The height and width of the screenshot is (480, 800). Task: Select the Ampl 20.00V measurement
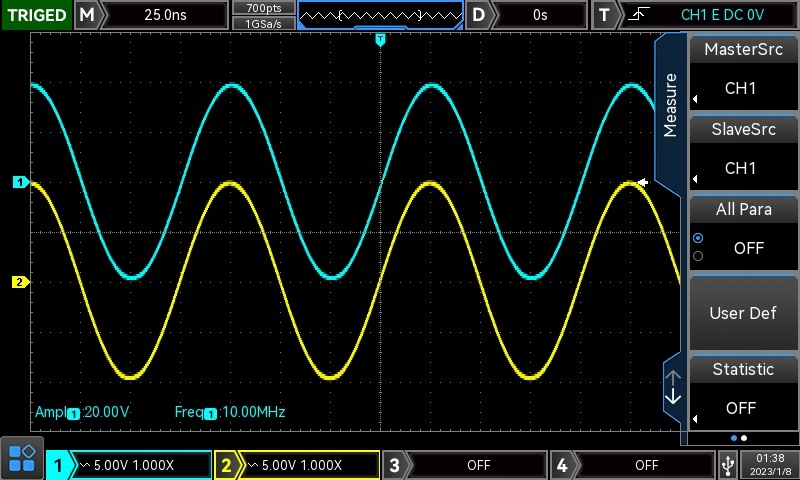[82, 412]
